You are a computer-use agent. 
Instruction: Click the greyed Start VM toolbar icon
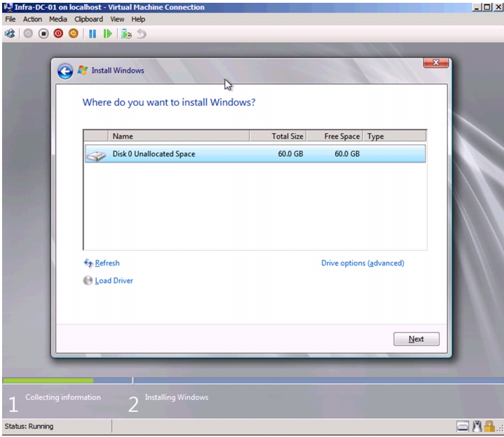point(28,34)
